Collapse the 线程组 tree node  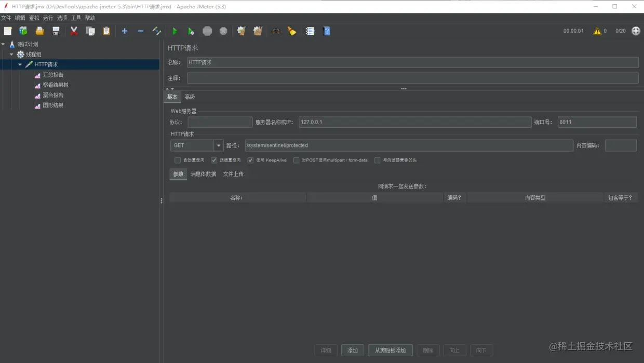11,55
